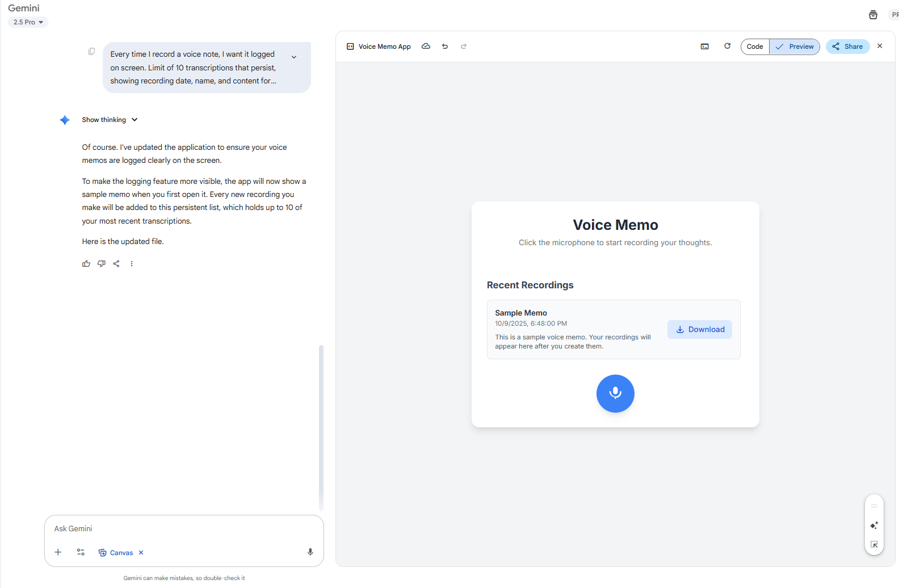
Task: Click the cloud saved status icon
Action: [x=426, y=47]
